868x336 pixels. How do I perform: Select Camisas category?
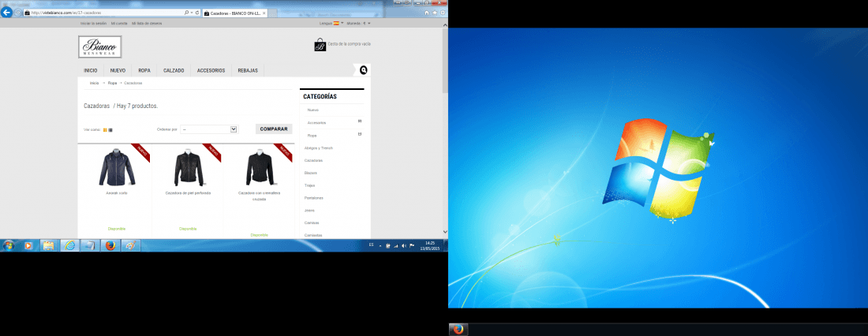point(312,222)
